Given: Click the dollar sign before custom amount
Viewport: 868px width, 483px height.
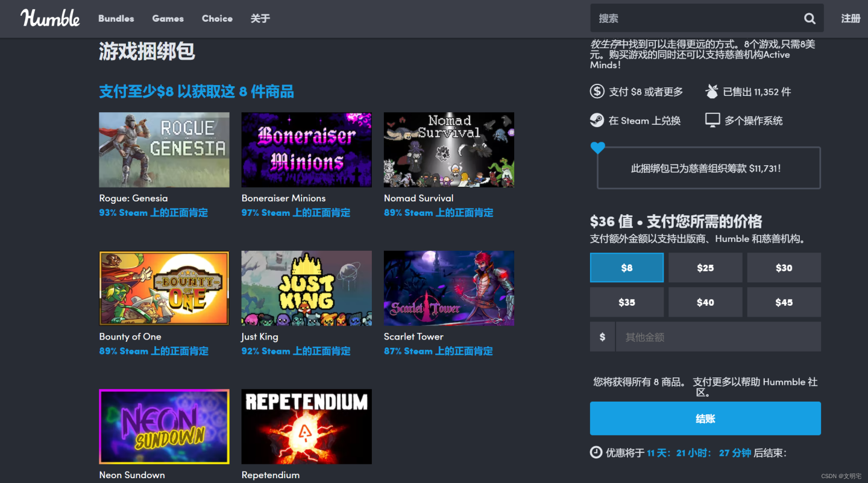Looking at the screenshot, I should [x=602, y=336].
